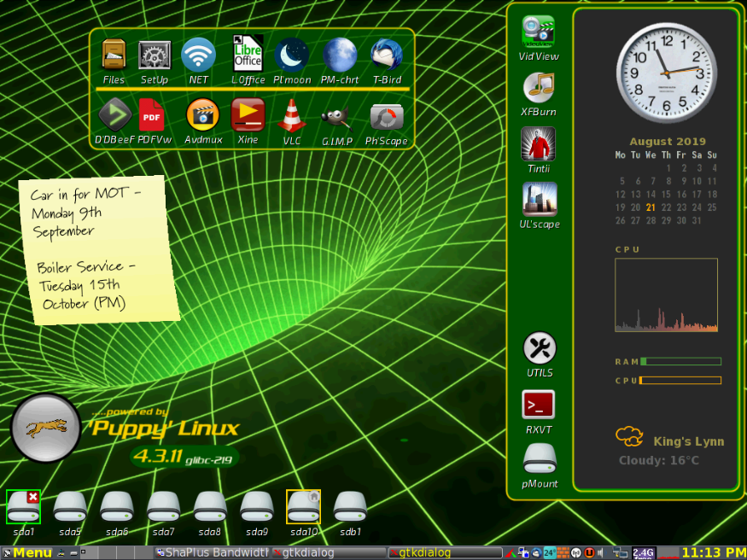Start the Xine media player

tap(248, 114)
